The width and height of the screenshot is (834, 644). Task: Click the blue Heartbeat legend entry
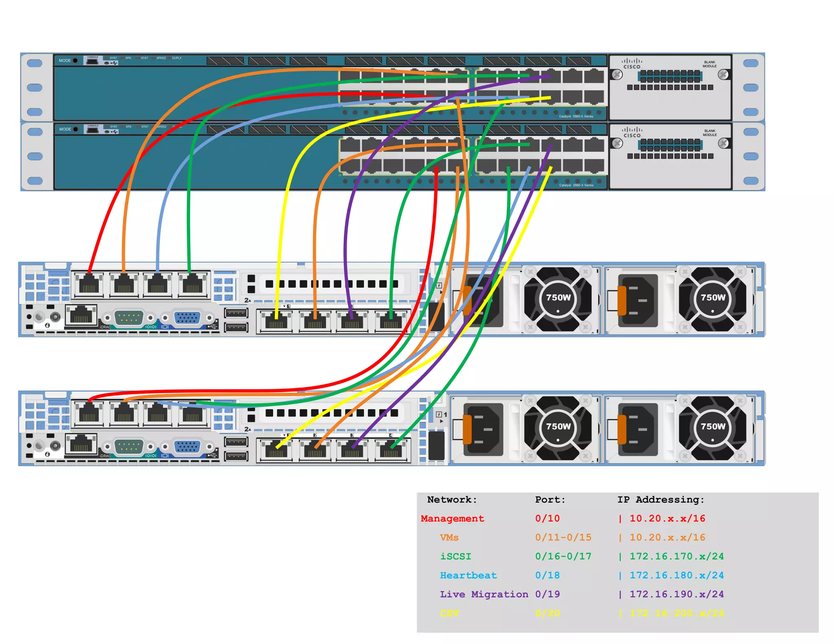pyautogui.click(x=468, y=576)
